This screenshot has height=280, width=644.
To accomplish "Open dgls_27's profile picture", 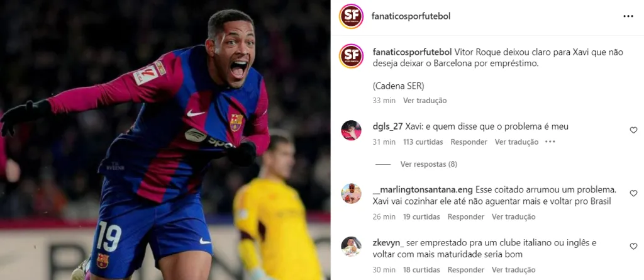I will click(351, 130).
